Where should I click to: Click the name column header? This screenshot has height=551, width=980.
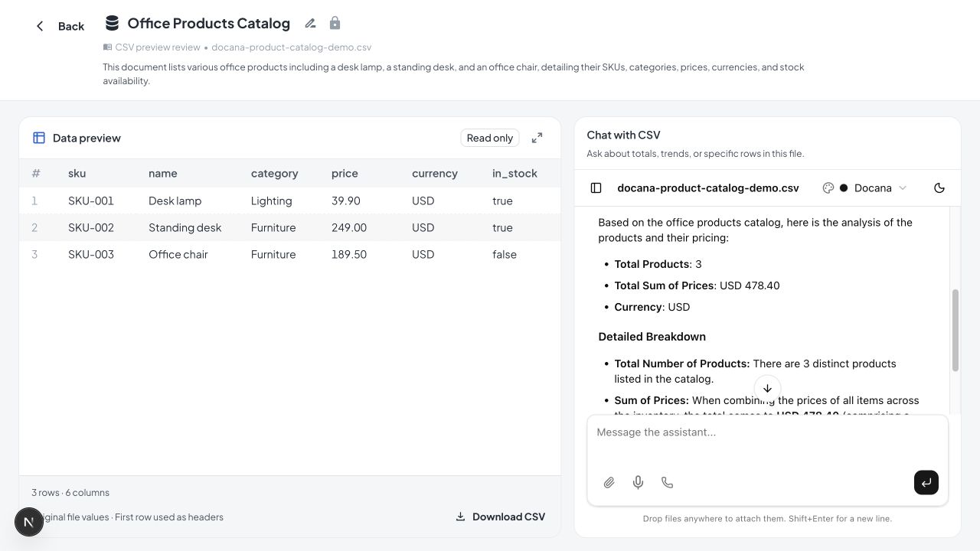pyautogui.click(x=163, y=173)
